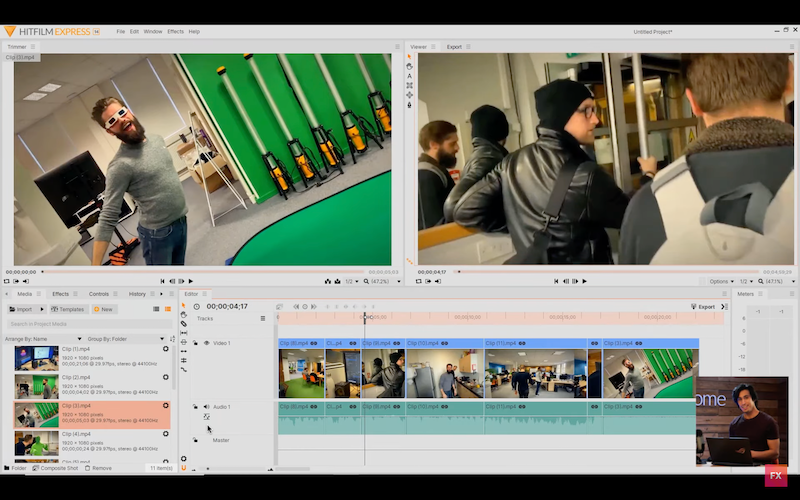
Task: Switch to the History tab
Action: (137, 294)
